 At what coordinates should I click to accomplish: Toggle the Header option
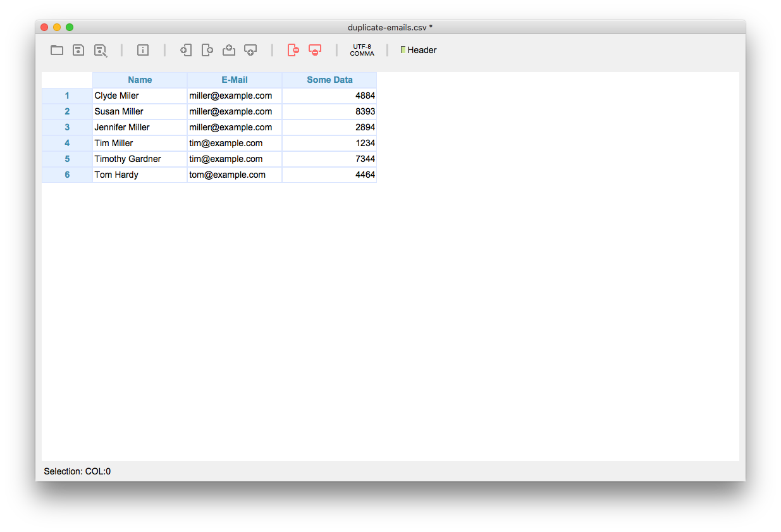(419, 50)
